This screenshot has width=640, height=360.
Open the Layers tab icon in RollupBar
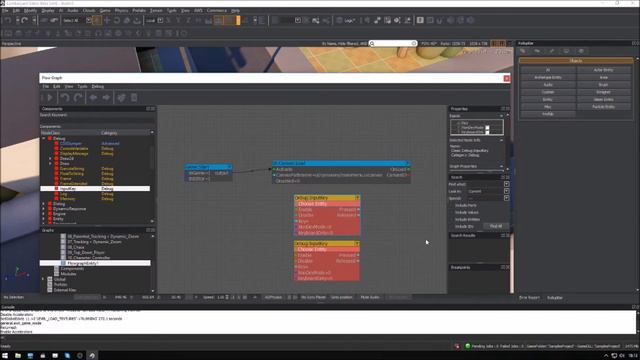[x=581, y=51]
